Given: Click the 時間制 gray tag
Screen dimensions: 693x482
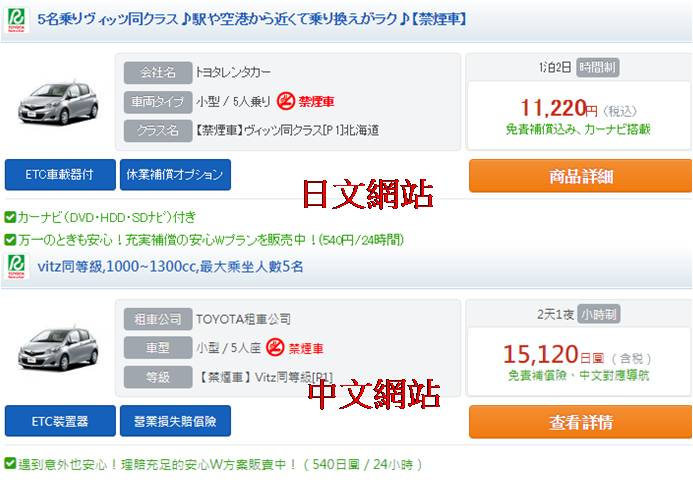Looking at the screenshot, I should point(598,68).
